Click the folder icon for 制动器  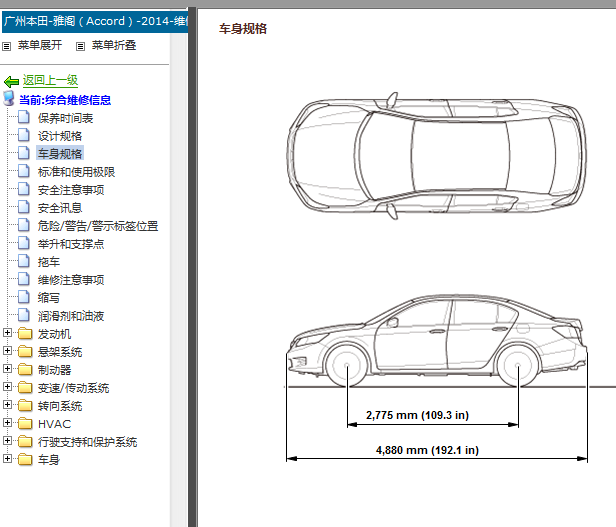point(25,369)
